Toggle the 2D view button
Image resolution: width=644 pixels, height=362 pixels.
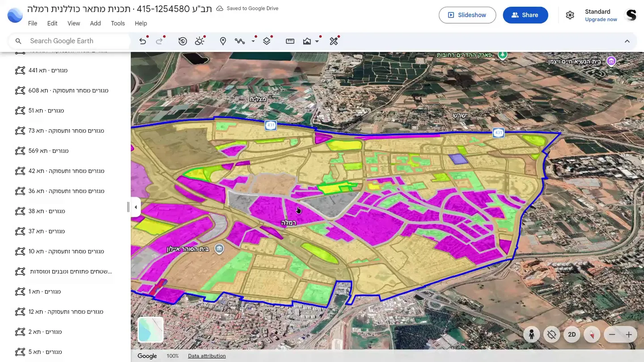coord(572,334)
